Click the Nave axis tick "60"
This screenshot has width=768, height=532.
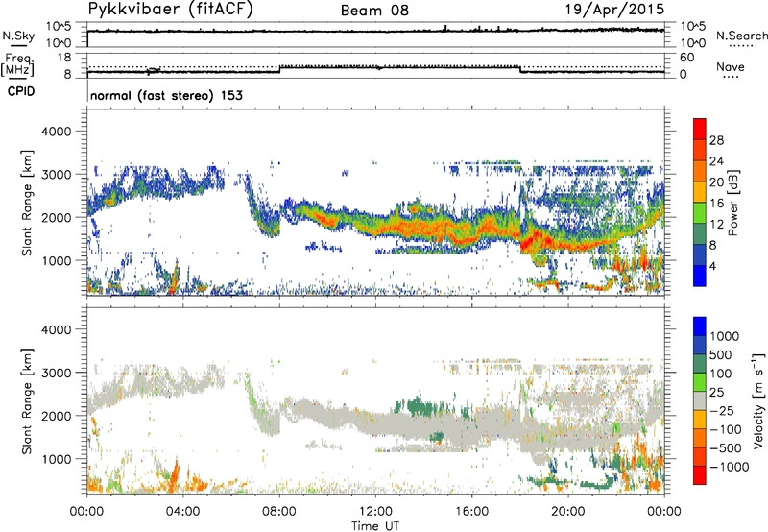686,58
